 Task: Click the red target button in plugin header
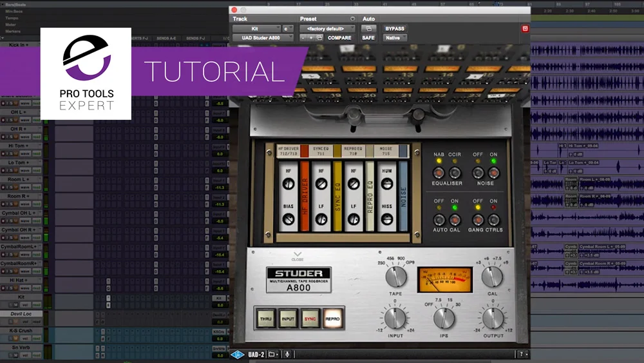tap(525, 29)
